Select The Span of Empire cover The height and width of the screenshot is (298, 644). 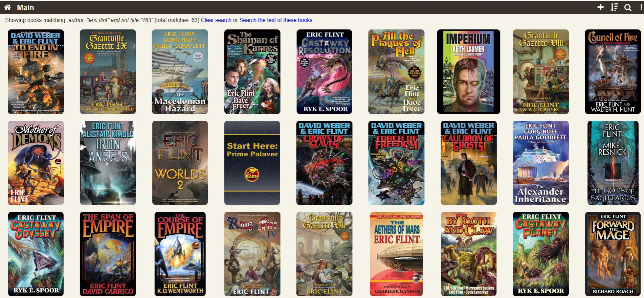point(108,254)
